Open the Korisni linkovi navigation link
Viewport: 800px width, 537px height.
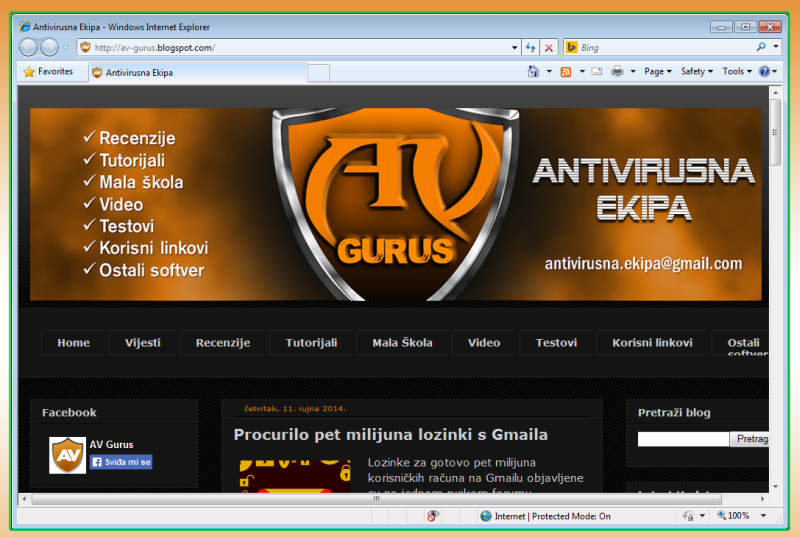point(652,343)
